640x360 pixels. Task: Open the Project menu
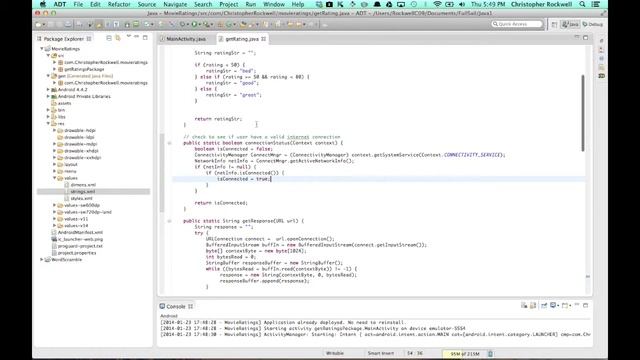tap(229, 4)
